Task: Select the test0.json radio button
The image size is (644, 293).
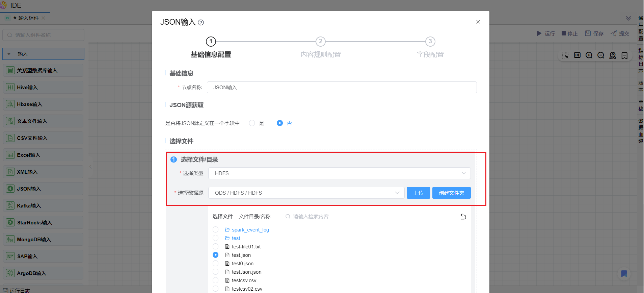Action: 215,264
